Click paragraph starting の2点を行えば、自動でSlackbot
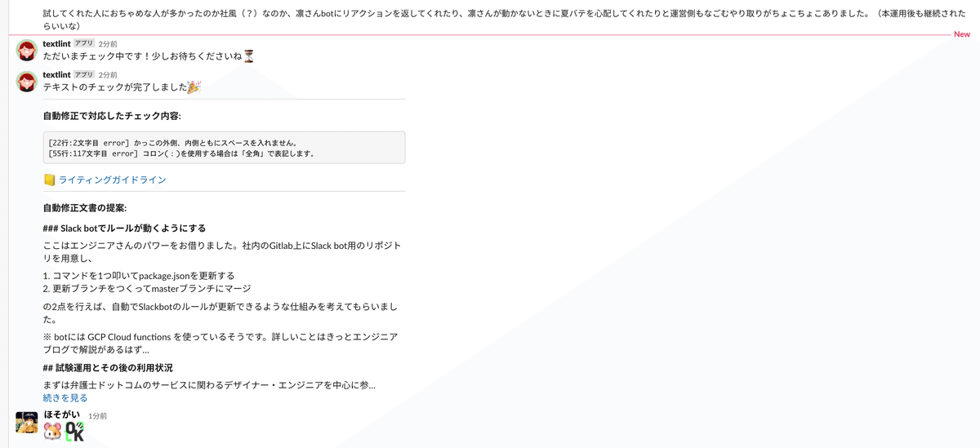Viewport: 980px width, 448px height. coord(220,313)
